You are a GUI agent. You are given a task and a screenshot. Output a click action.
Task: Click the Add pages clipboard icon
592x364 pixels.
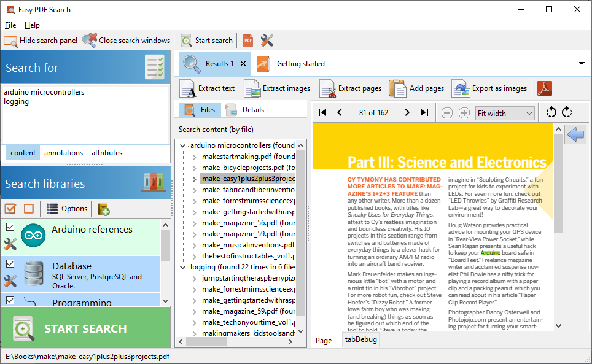pyautogui.click(x=398, y=88)
